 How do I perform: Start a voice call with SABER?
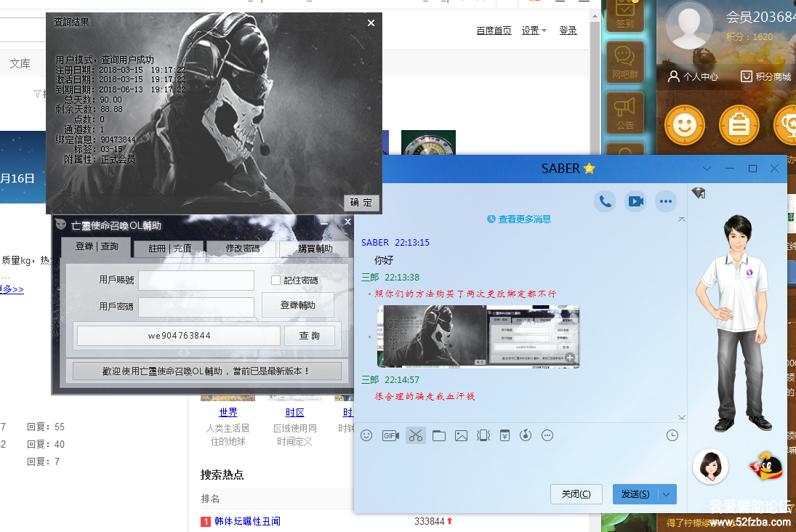point(605,201)
